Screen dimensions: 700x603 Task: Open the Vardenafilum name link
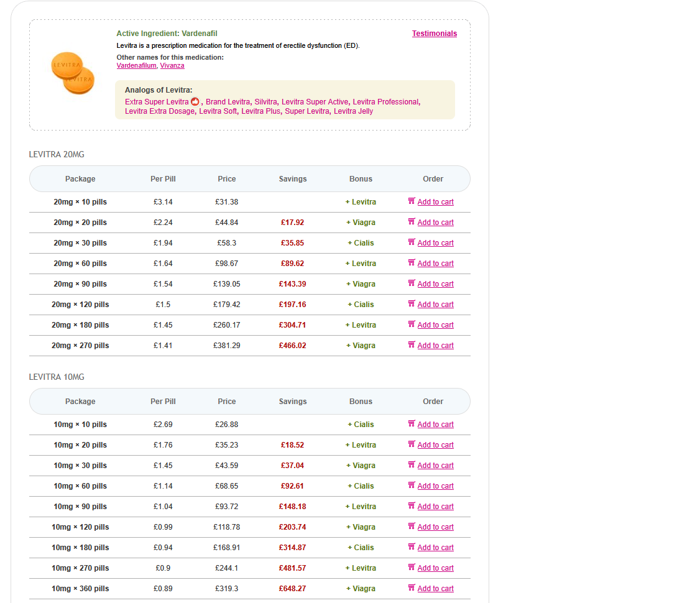click(136, 66)
